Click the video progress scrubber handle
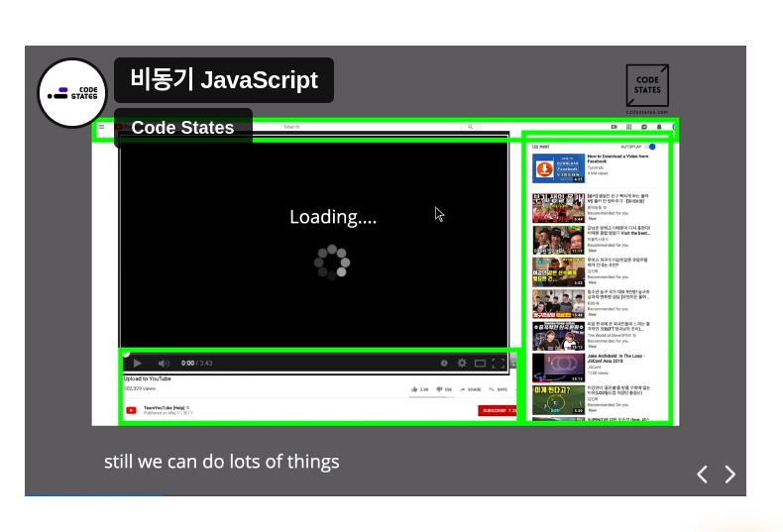 (126, 354)
